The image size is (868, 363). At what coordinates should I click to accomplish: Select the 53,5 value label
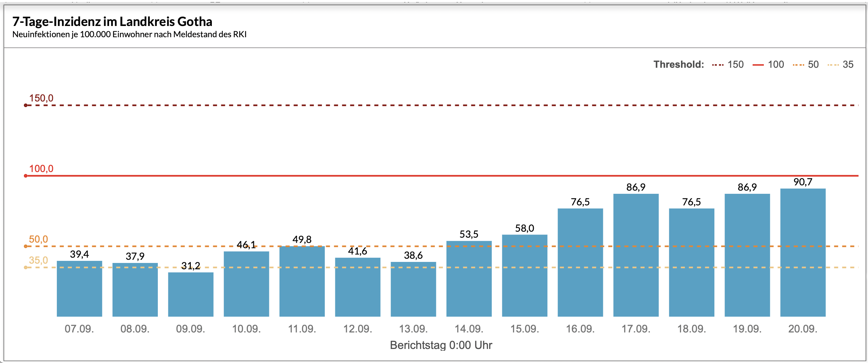pos(469,234)
